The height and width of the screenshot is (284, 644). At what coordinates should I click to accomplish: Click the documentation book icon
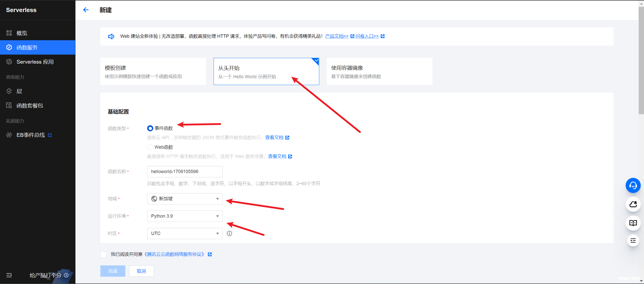click(633, 223)
